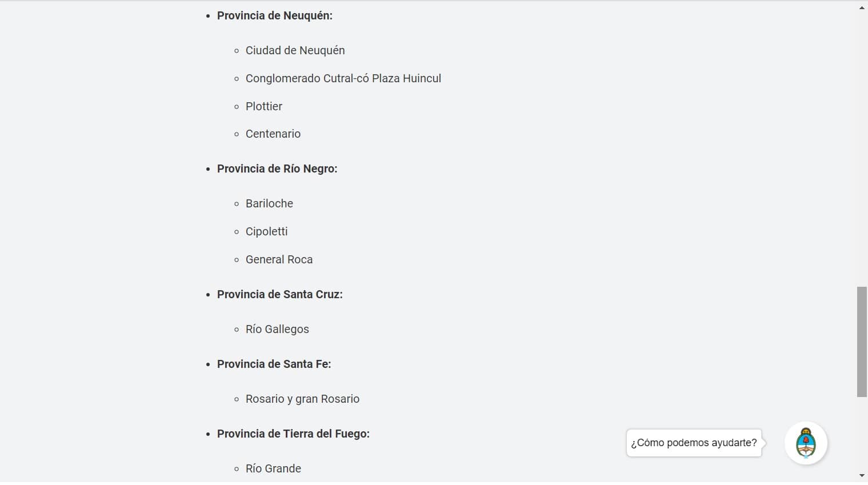The image size is (868, 485).
Task: Open the Argentina coat of arms chatbot icon
Action: [x=806, y=443]
